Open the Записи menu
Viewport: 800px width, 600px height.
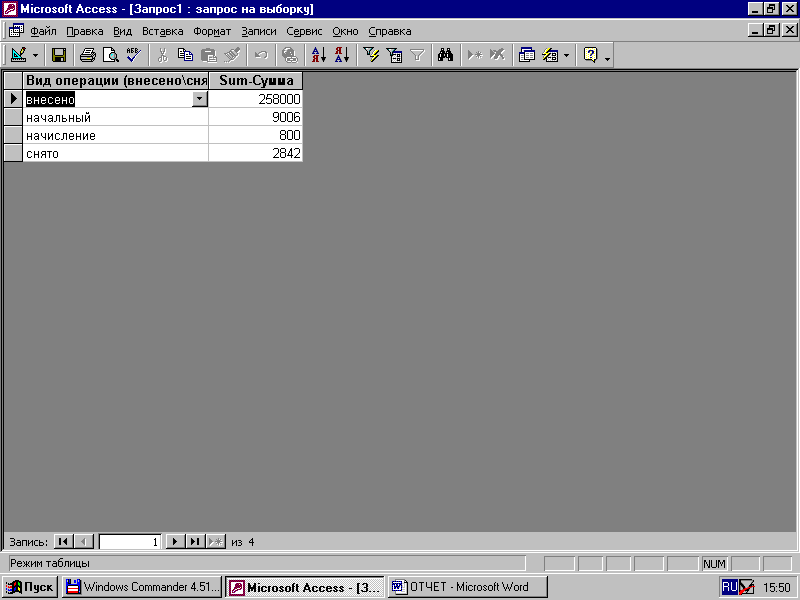[x=259, y=31]
